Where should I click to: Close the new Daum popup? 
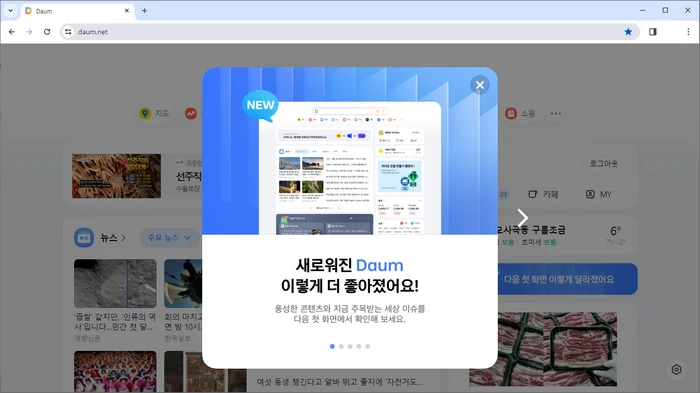pos(480,85)
